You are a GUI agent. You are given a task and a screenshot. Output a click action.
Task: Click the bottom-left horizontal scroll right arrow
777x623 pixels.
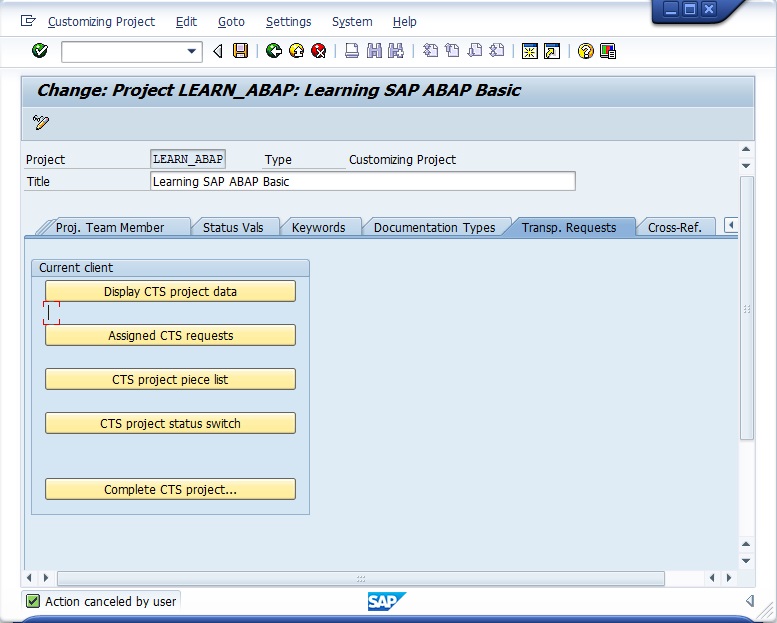point(46,578)
